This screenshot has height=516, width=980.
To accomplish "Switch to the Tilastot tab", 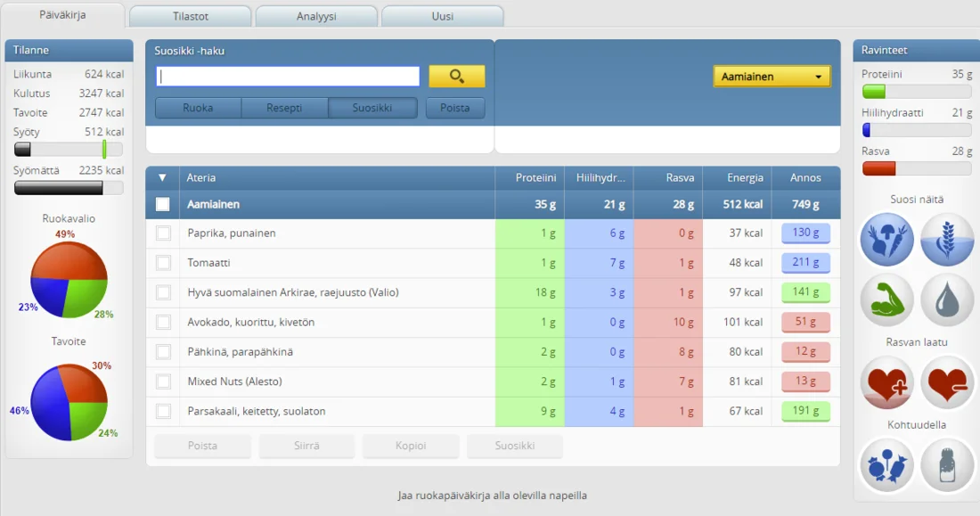I will [190, 16].
